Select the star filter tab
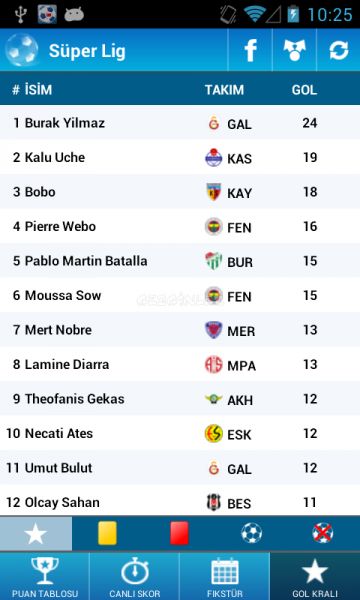Viewport: 360px width, 600px height. 36,533
